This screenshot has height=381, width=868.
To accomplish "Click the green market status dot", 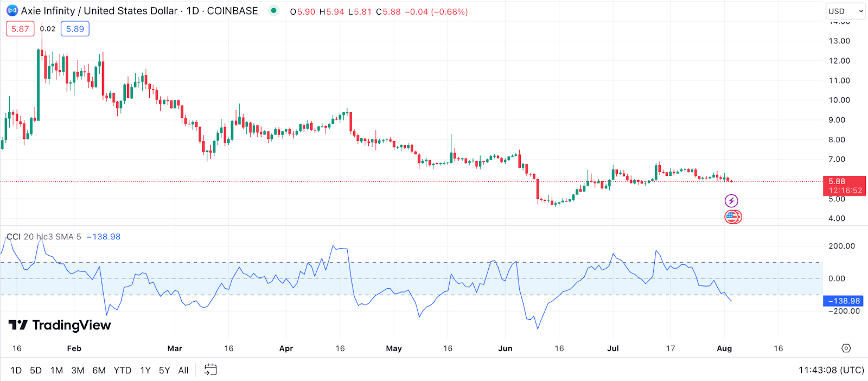I will coord(274,10).
